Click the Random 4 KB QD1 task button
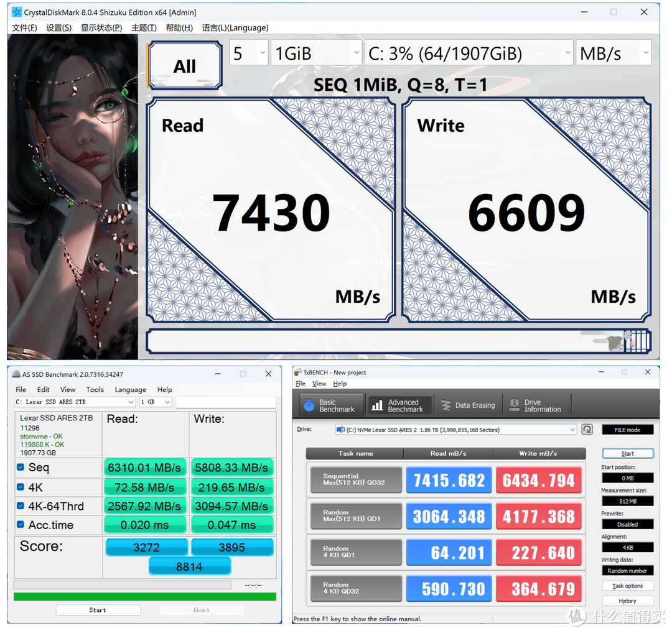 [357, 552]
